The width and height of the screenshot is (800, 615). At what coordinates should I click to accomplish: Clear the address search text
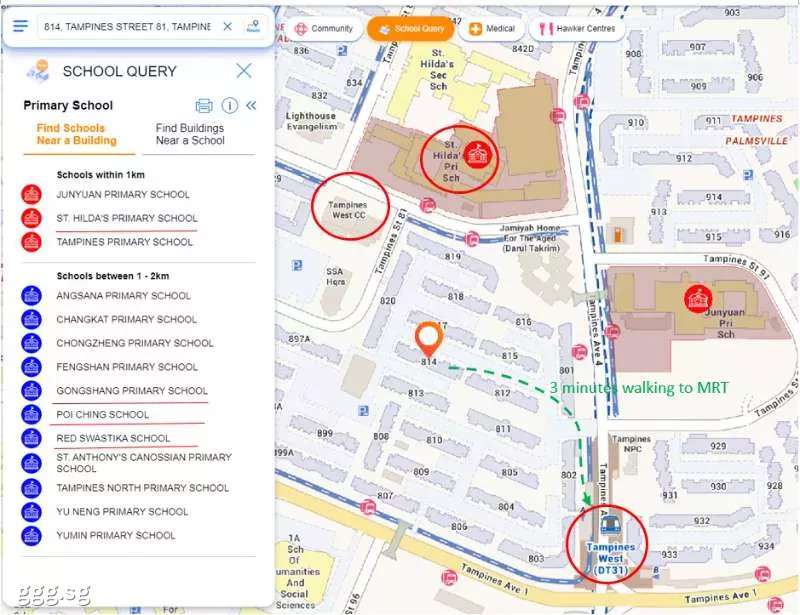[227, 26]
